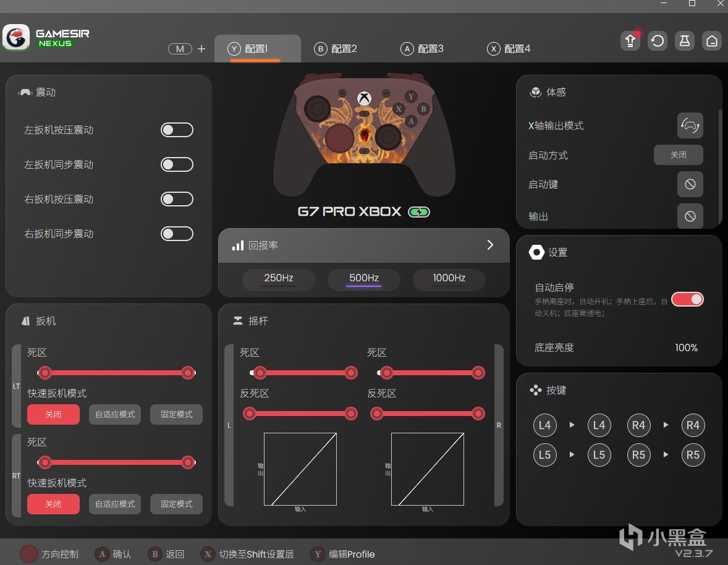The image size is (728, 565).
Task: Click the 按键 buttons cluster icon
Action: pyautogui.click(x=536, y=390)
